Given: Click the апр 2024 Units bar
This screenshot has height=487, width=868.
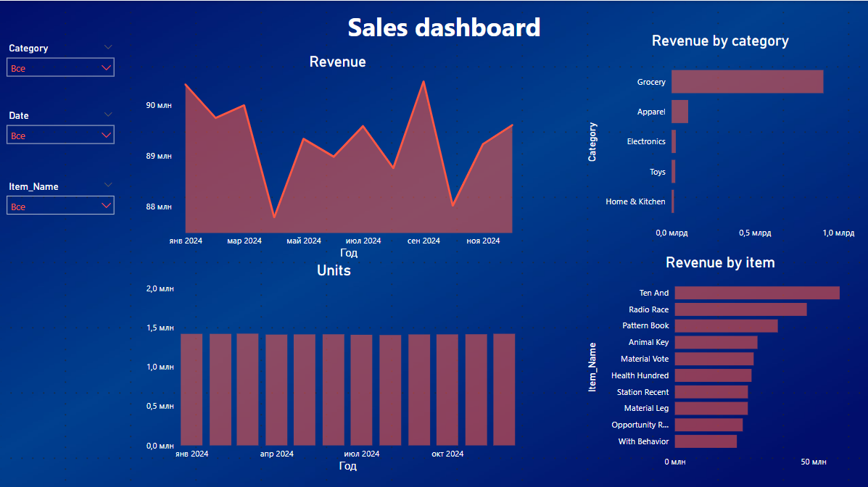Looking at the screenshot, I should [276, 390].
